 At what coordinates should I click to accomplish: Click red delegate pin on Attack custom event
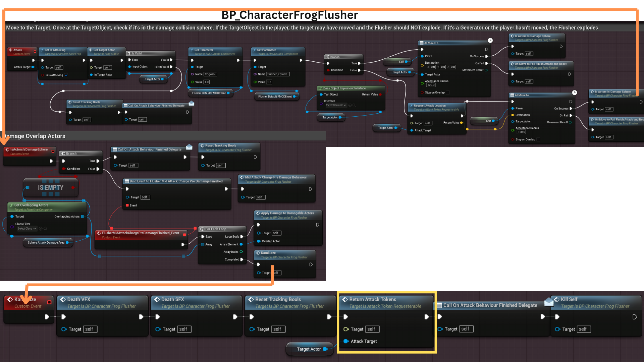tap(35, 51)
